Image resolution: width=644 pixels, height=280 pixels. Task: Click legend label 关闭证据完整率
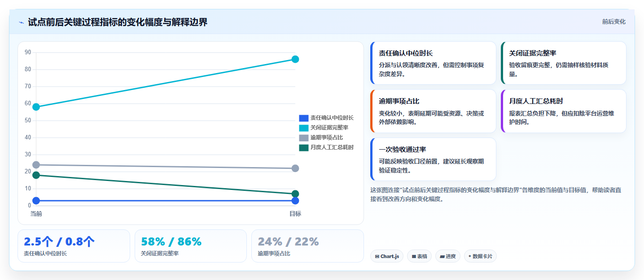click(329, 128)
